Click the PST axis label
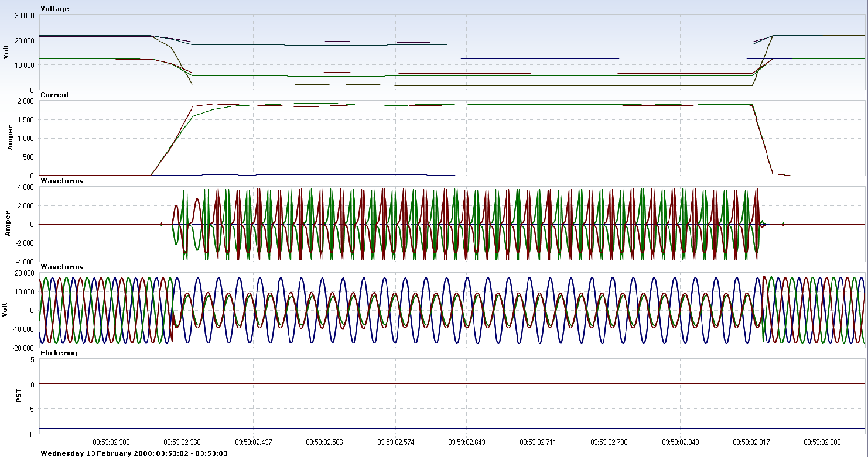Viewport: 868px width, 457px height. click(18, 396)
